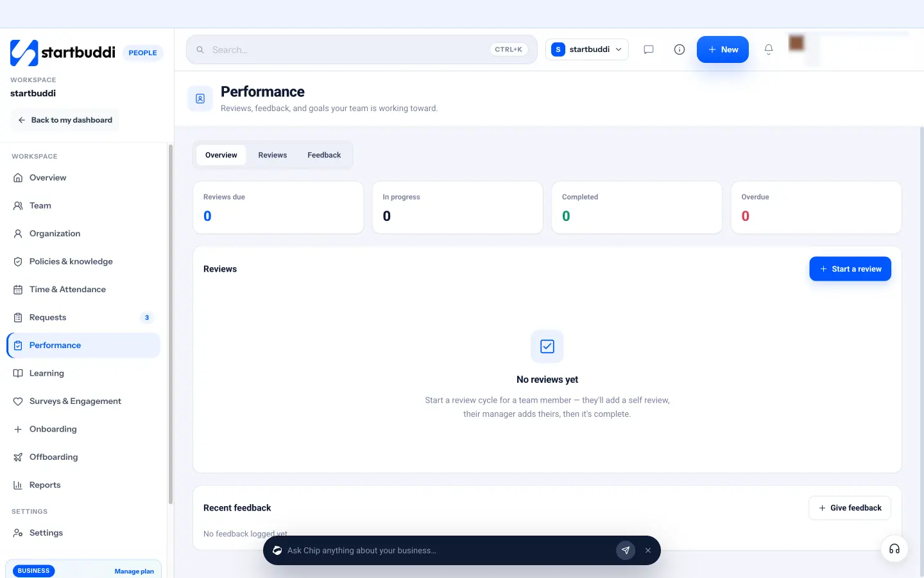Go to Team in sidebar

pyautogui.click(x=83, y=206)
